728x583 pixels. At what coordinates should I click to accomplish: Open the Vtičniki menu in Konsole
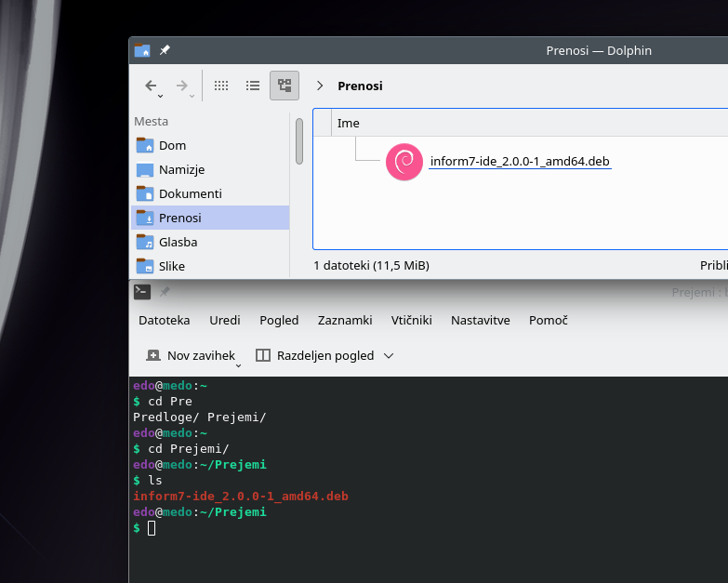coord(411,320)
